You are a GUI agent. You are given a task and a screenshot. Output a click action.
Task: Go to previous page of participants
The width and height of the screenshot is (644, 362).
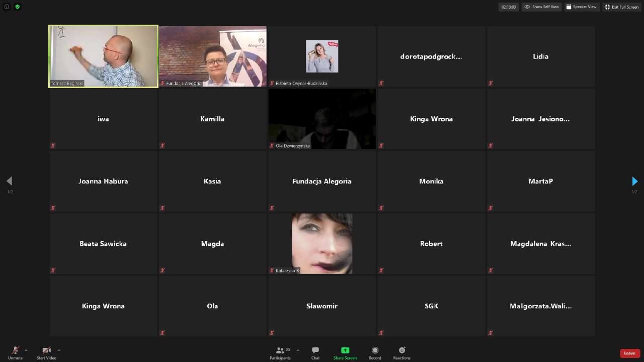9,181
